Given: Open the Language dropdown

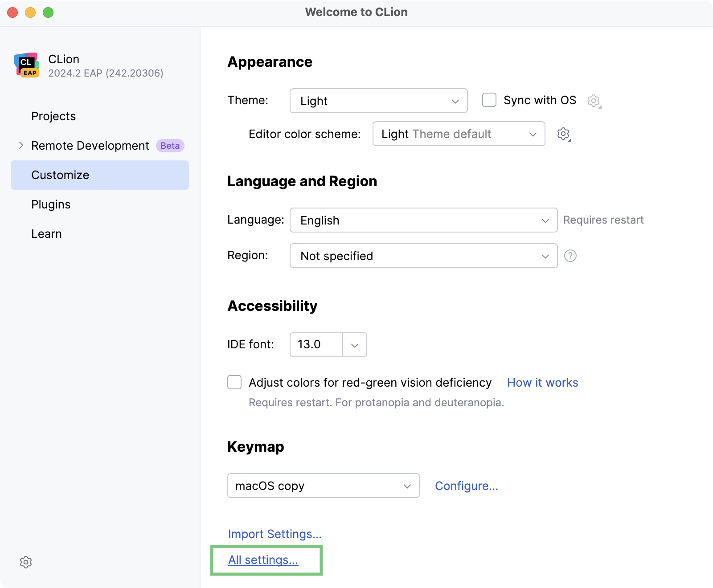Looking at the screenshot, I should coord(422,220).
